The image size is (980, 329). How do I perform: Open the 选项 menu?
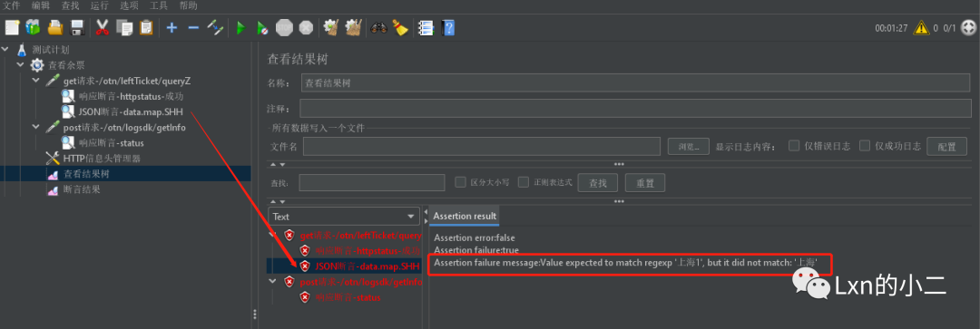click(130, 5)
